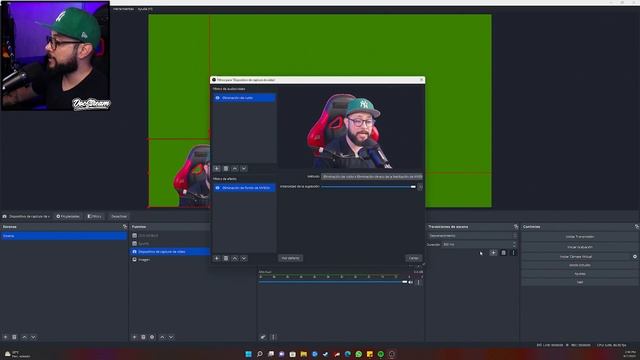Move source down in Fuentes panel
The height and width of the screenshot is (360, 640).
(x=171, y=337)
